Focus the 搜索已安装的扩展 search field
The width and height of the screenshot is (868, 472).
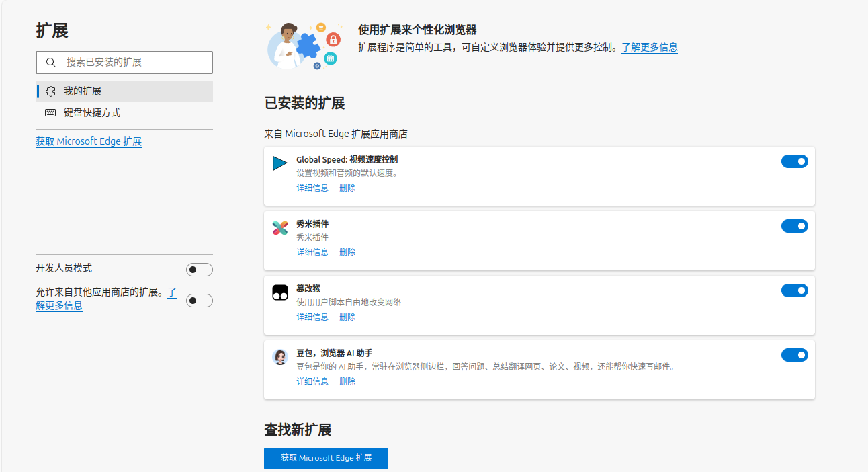[124, 63]
